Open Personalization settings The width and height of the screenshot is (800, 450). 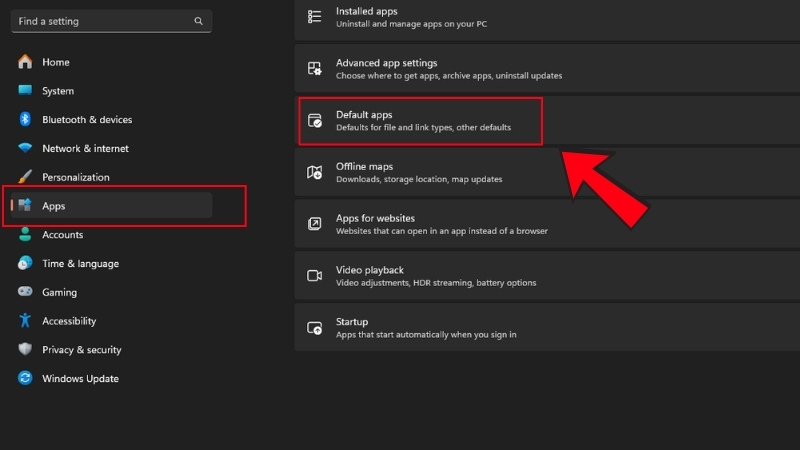111,177
